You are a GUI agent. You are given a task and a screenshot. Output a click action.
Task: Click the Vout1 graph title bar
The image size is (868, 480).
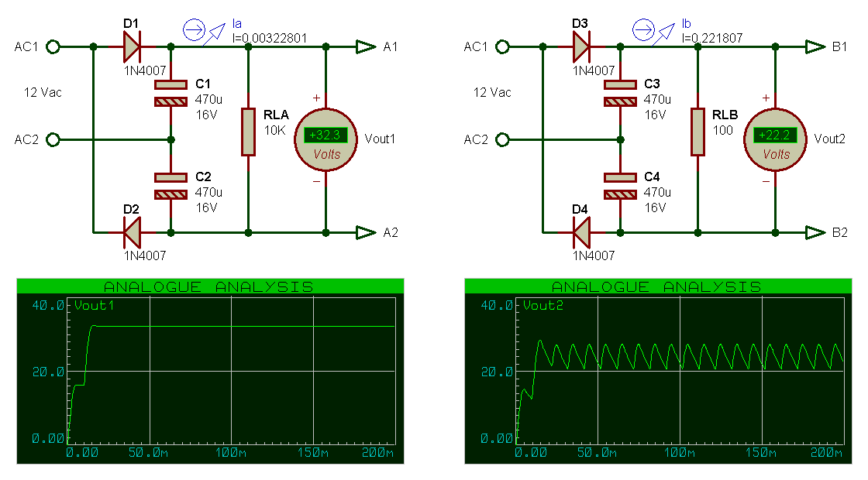pos(210,286)
